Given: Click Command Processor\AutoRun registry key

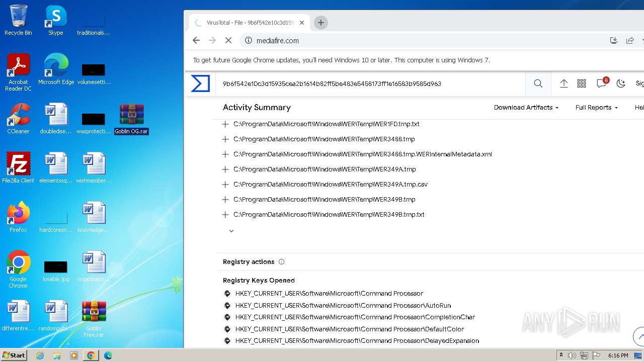Looking at the screenshot, I should [x=343, y=305].
